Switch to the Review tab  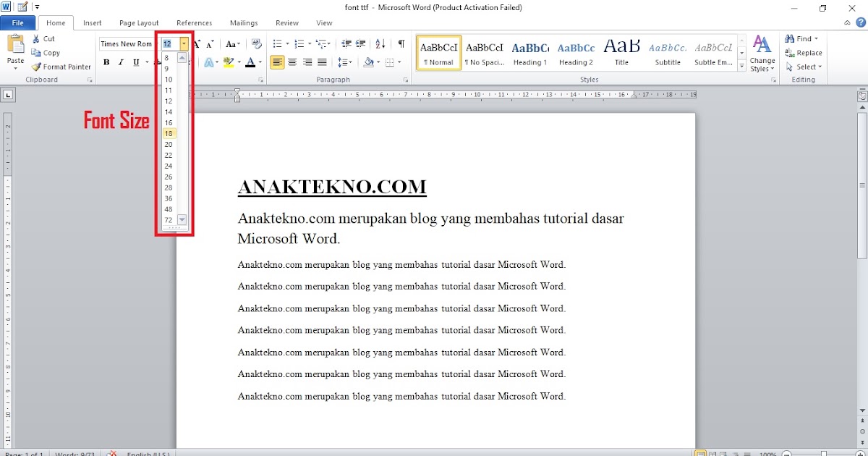pos(287,23)
